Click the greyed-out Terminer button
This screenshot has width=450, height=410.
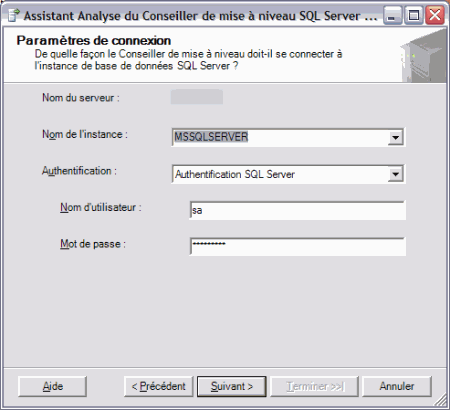click(x=314, y=386)
